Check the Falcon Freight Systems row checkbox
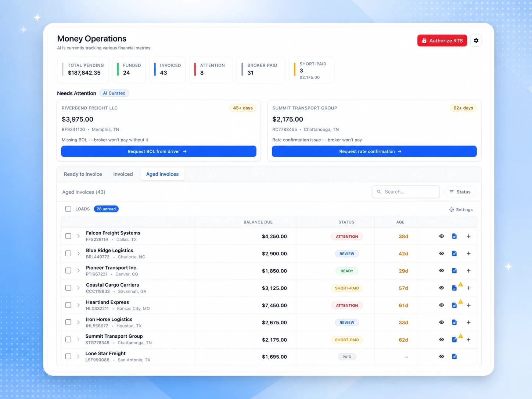Image resolution: width=532 pixels, height=399 pixels. click(68, 236)
